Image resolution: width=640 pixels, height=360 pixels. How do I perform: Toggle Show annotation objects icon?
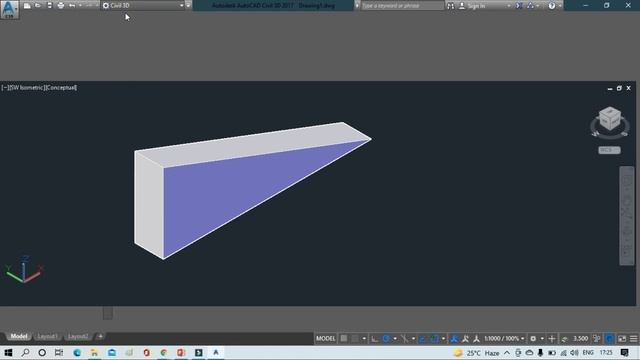pos(454,338)
